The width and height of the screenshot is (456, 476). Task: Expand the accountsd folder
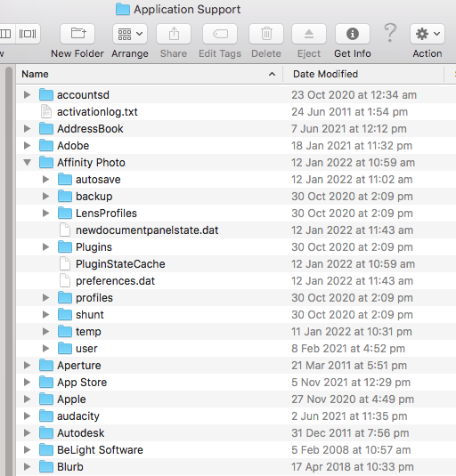click(x=27, y=94)
